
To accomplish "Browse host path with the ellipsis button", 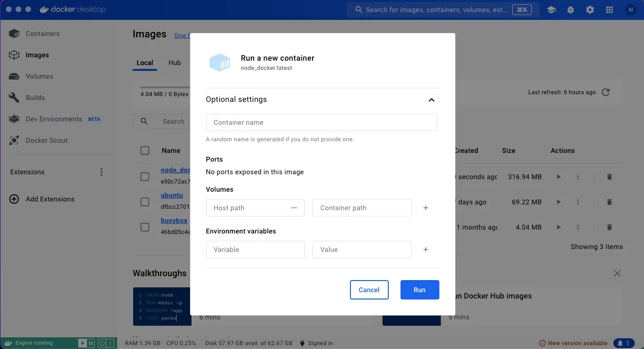I will (x=294, y=208).
